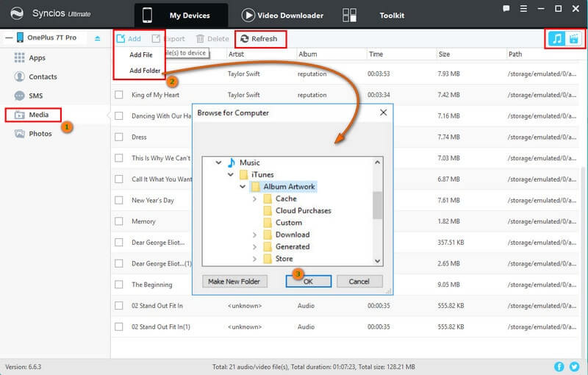This screenshot has width=588, height=375.
Task: Switch to the Video Downloader tab
Action: (282, 15)
